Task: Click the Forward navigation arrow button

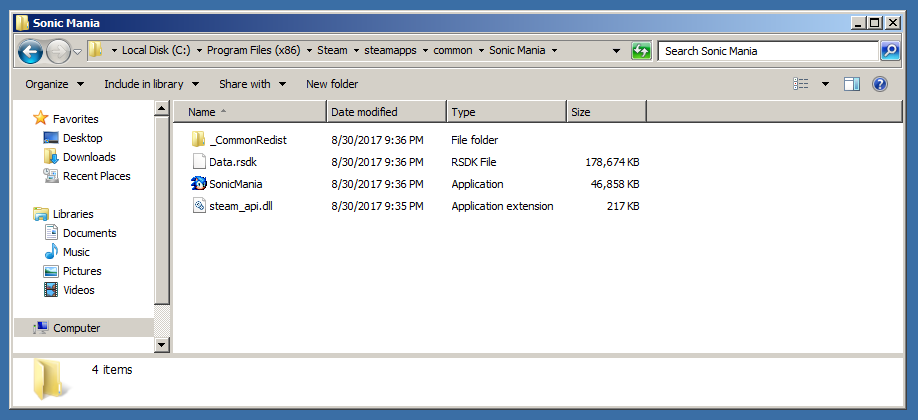Action: 57,51
